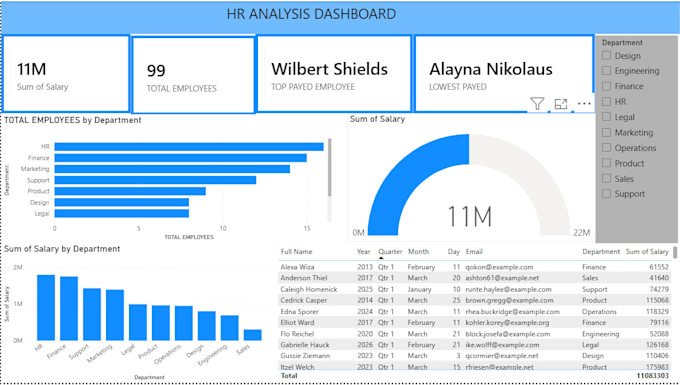Select the Engineering column in salary chart
This screenshot has height=385, width=680.
click(230, 328)
